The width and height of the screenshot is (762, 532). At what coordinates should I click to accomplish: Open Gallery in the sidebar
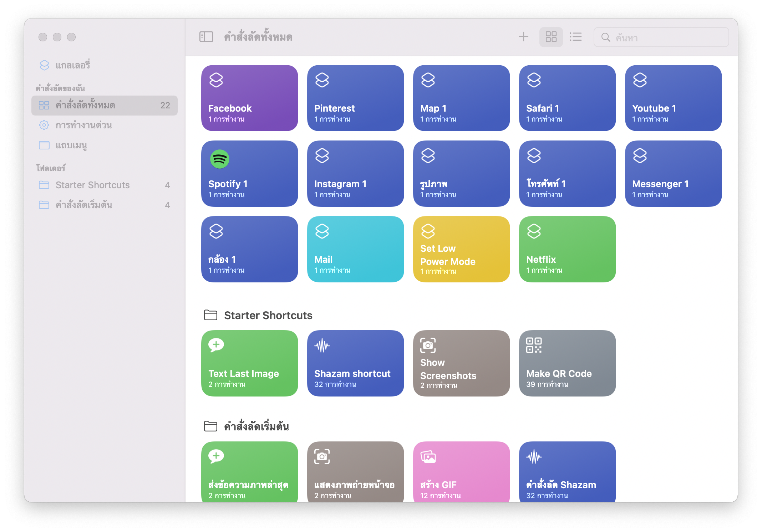[73, 65]
